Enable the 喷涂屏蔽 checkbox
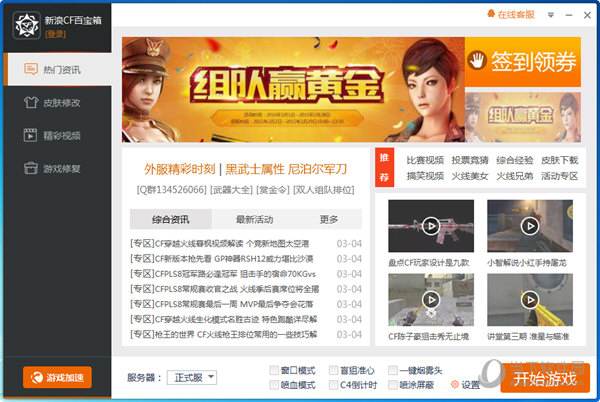 (393, 384)
